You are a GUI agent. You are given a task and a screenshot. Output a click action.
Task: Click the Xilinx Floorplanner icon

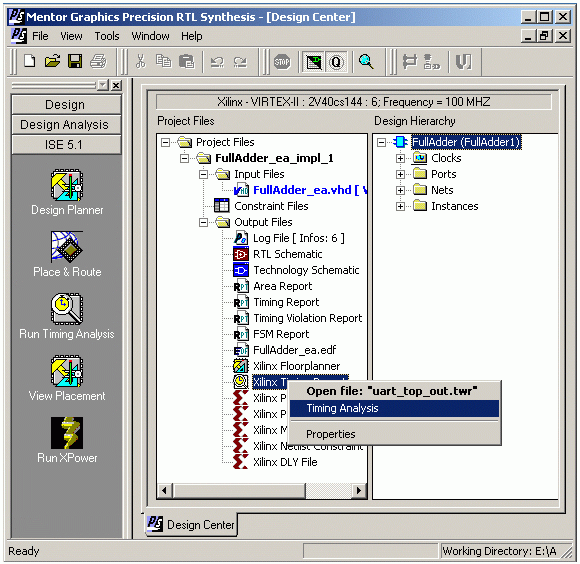(x=241, y=366)
